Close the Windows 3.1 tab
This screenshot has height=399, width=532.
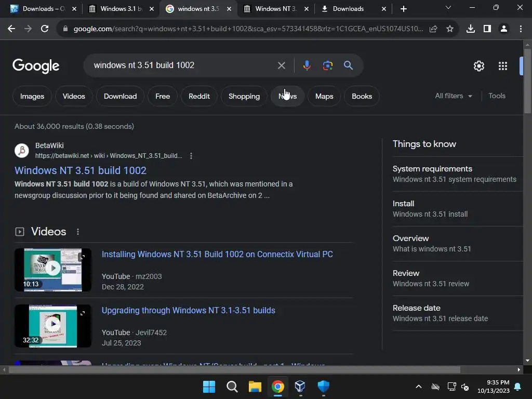tap(152, 9)
